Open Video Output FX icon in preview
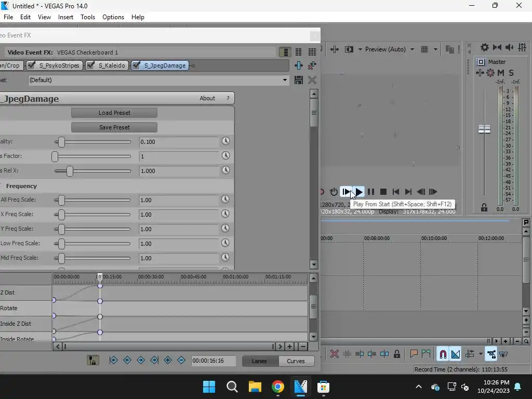The height and width of the screenshot is (399, 532). (x=335, y=49)
